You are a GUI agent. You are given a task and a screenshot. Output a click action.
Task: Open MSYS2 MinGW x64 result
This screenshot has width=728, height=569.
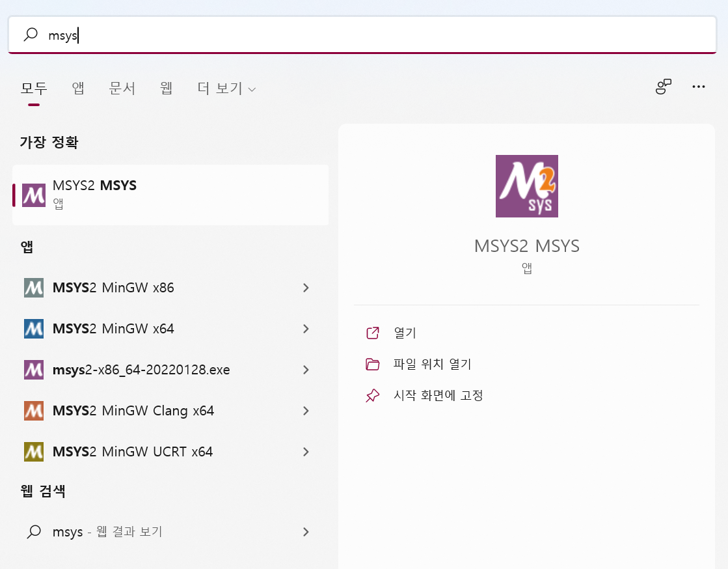click(170, 328)
